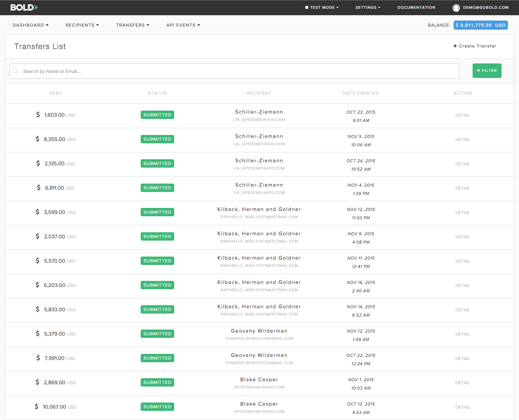The width and height of the screenshot is (519, 420).
Task: Click the amount 6,203.00 USD
Action: [x=56, y=285]
